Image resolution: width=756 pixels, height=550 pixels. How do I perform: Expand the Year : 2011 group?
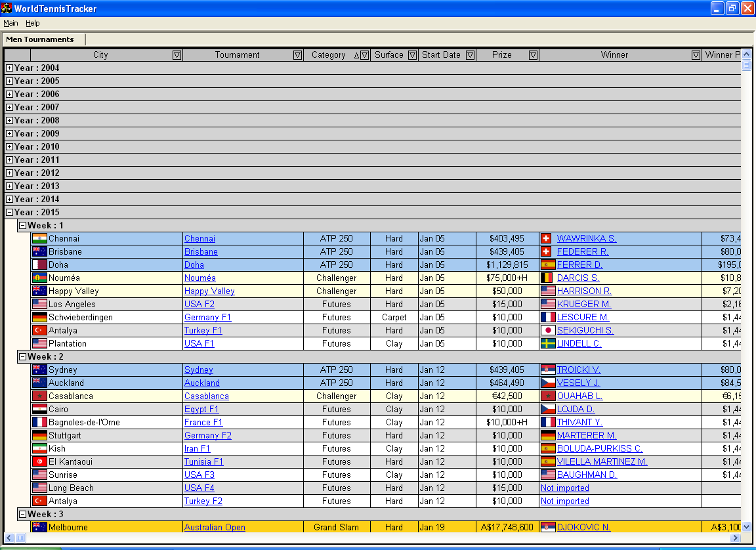point(9,159)
